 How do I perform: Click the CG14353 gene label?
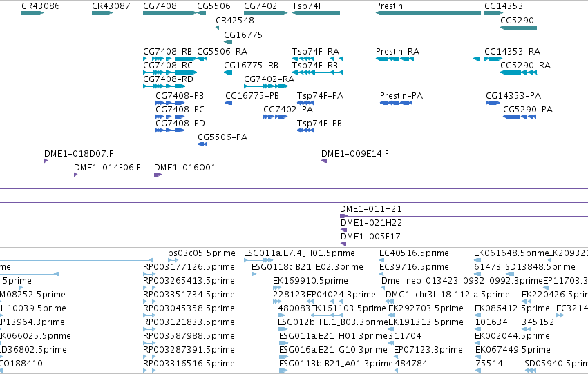coord(503,6)
